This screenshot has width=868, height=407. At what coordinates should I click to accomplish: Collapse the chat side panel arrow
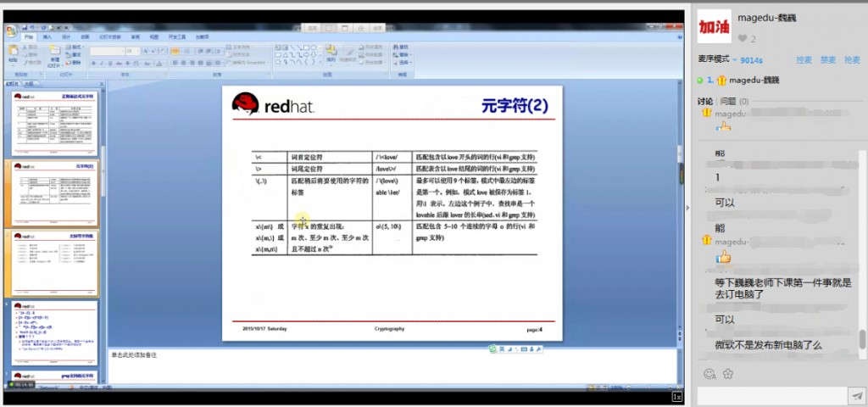688,207
